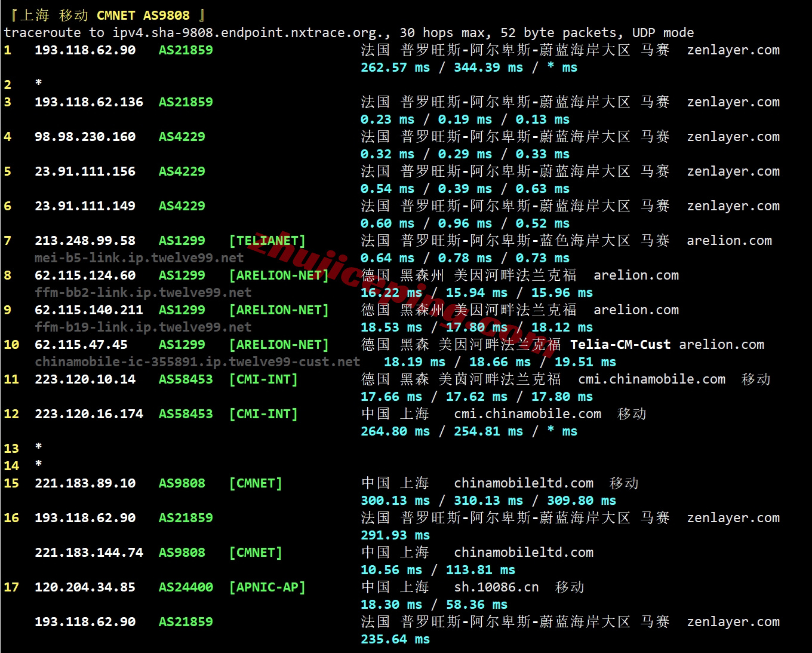The height and width of the screenshot is (653, 812).
Task: Click IP address 213.248.99.58
Action: click(85, 241)
